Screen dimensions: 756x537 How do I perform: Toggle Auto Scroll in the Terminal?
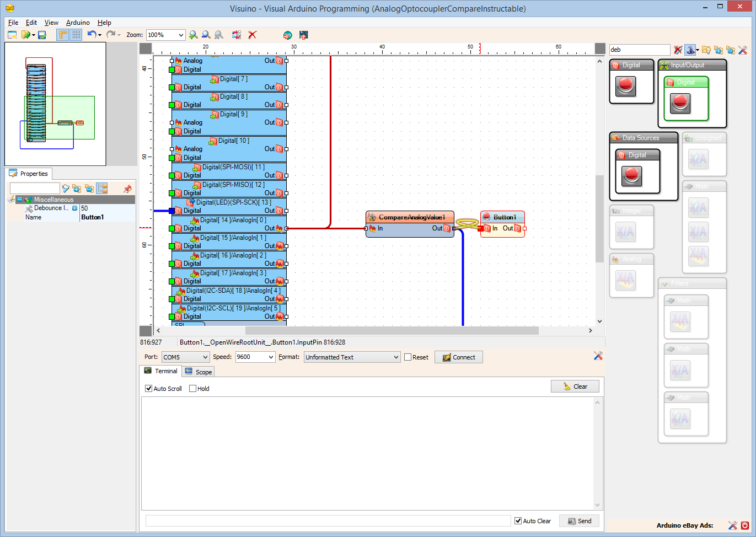pos(148,388)
